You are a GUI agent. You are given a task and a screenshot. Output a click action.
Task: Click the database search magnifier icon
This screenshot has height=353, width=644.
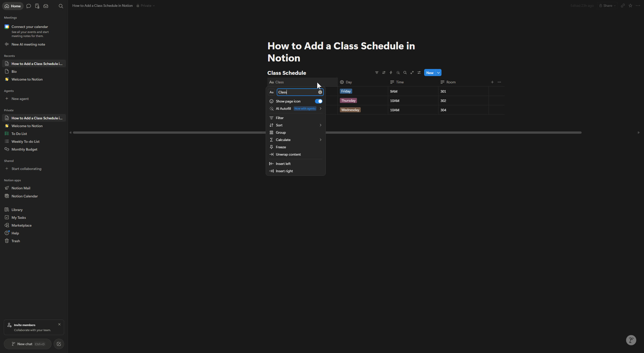405,73
